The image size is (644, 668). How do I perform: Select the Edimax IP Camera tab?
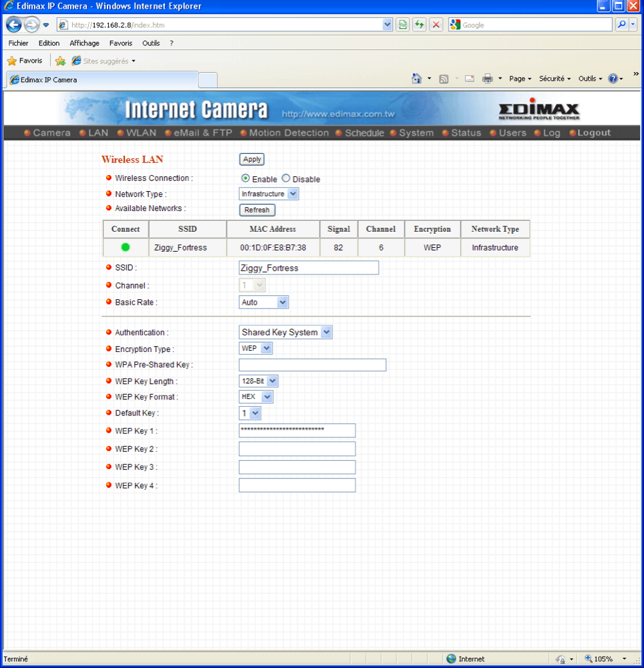pyautogui.click(x=102, y=79)
